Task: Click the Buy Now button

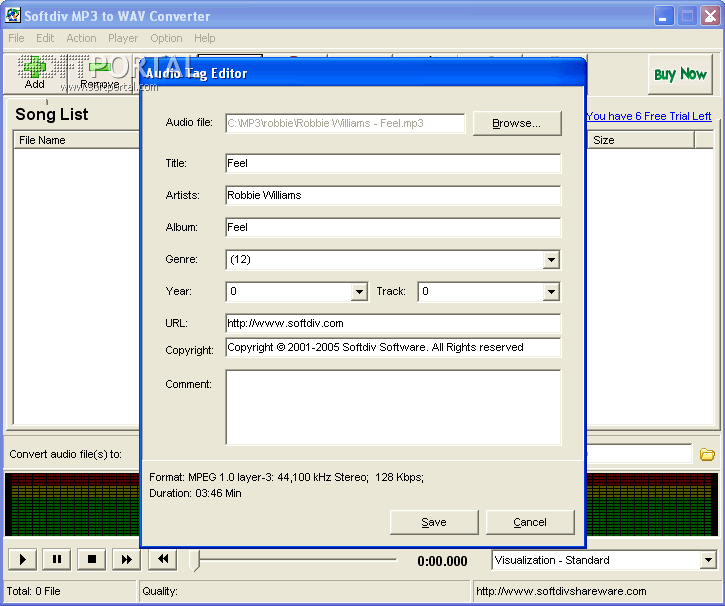Action: [x=680, y=74]
